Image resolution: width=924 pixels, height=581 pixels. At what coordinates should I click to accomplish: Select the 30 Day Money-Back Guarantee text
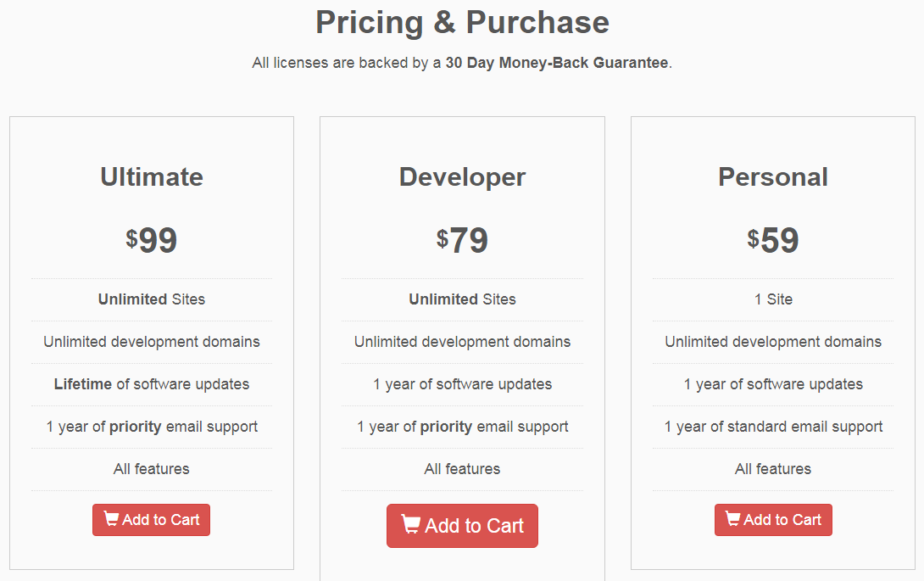tap(557, 63)
